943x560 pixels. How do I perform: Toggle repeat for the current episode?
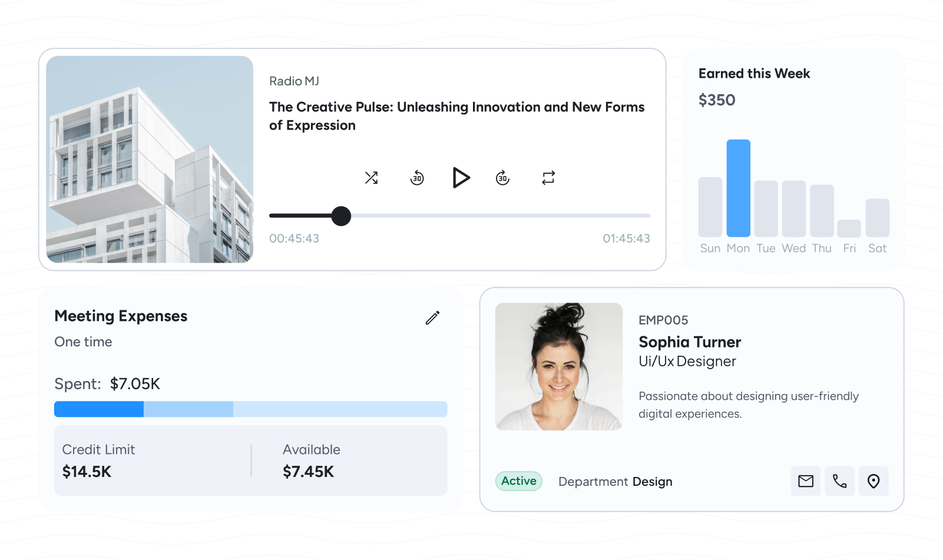[548, 178]
